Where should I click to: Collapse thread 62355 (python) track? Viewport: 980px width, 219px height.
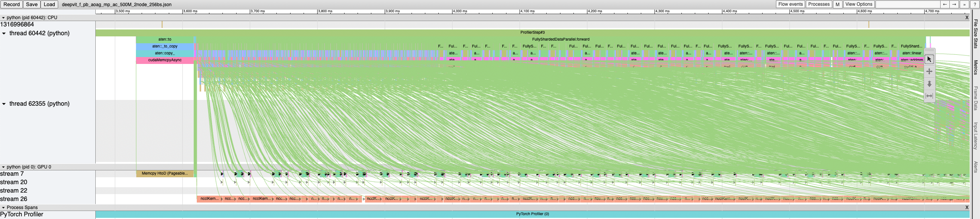click(4, 104)
